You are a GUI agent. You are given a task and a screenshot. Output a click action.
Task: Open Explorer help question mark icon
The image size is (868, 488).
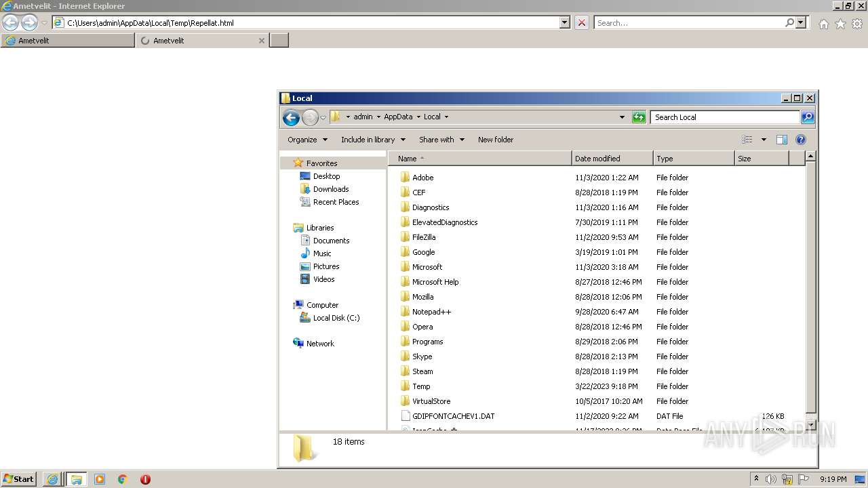[x=801, y=140]
